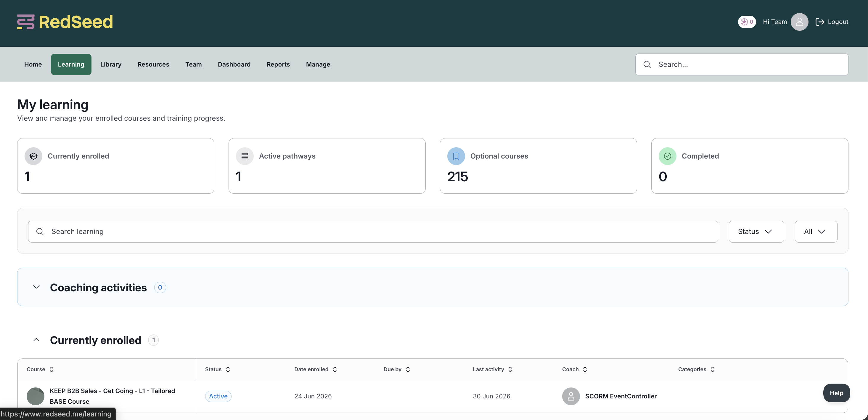Click the My learning heading
This screenshot has height=420, width=868.
53,105
